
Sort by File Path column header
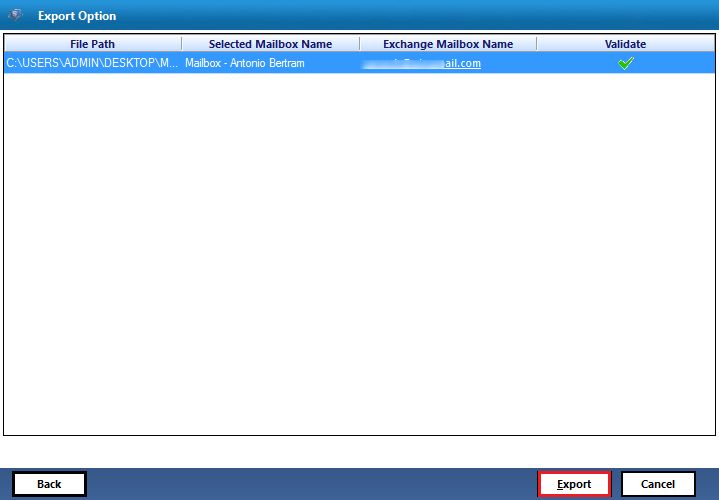pos(93,44)
